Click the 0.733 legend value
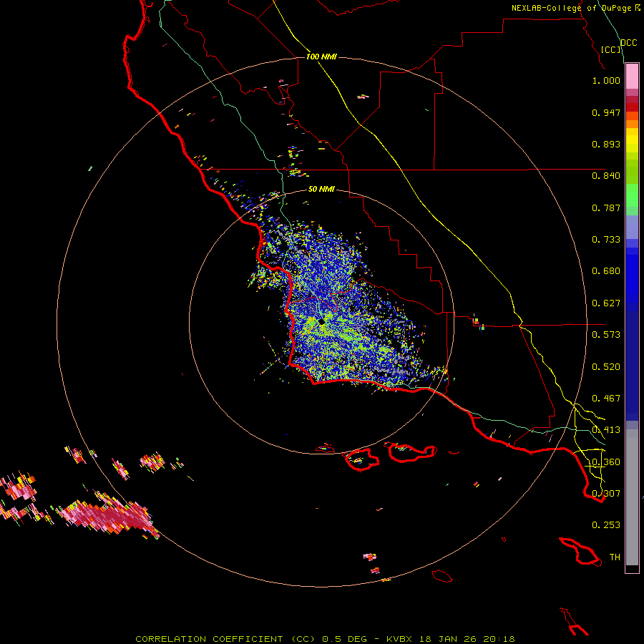 [x=606, y=240]
